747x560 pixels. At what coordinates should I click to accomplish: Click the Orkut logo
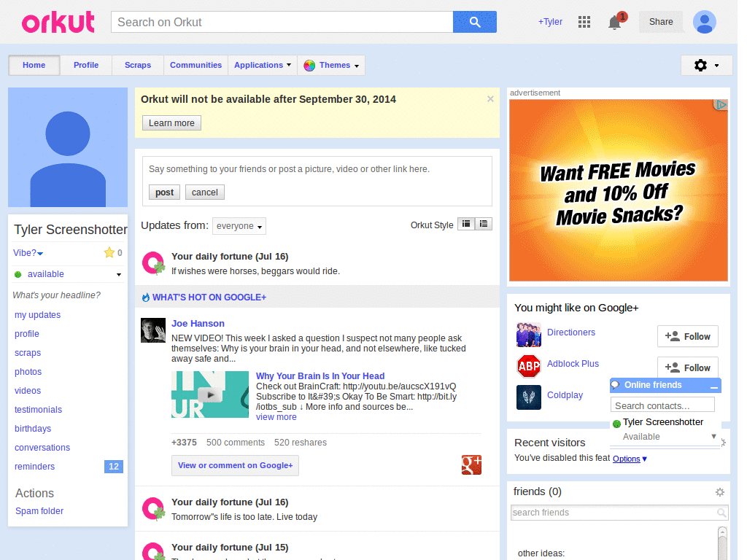tap(58, 23)
